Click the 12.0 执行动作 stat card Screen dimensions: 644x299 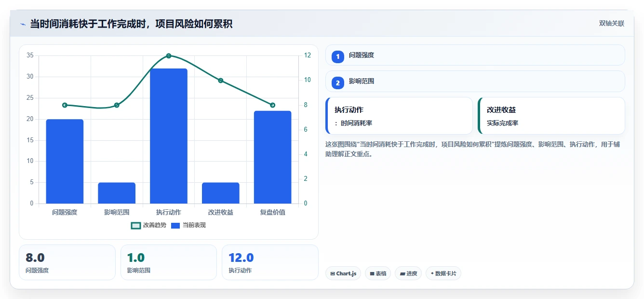click(270, 262)
